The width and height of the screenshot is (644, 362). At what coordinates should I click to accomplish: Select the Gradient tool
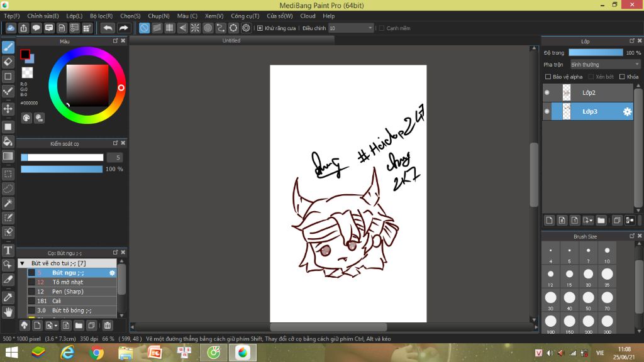(x=8, y=156)
